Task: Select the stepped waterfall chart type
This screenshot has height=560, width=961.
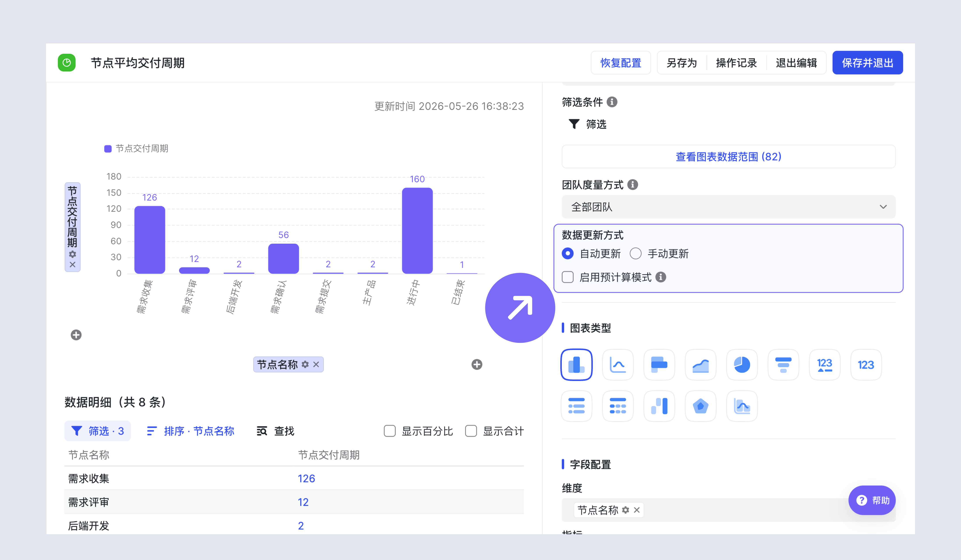Action: 659,406
